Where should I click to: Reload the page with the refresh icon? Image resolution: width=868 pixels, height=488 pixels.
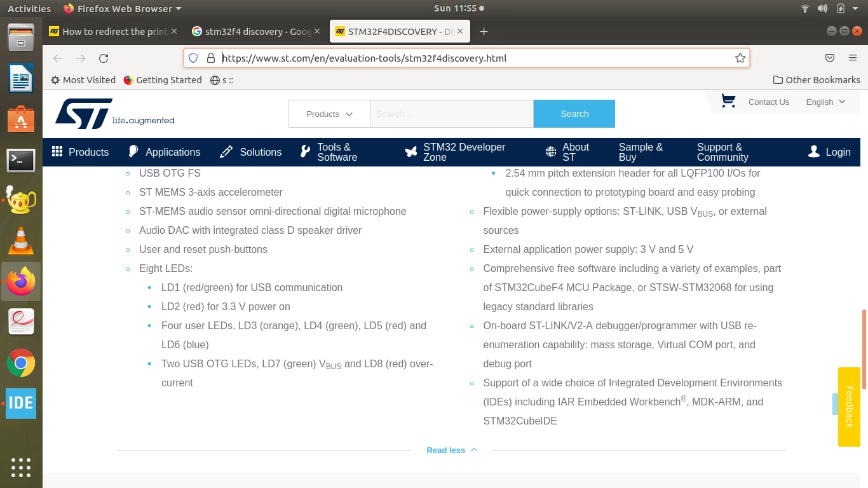pyautogui.click(x=104, y=58)
